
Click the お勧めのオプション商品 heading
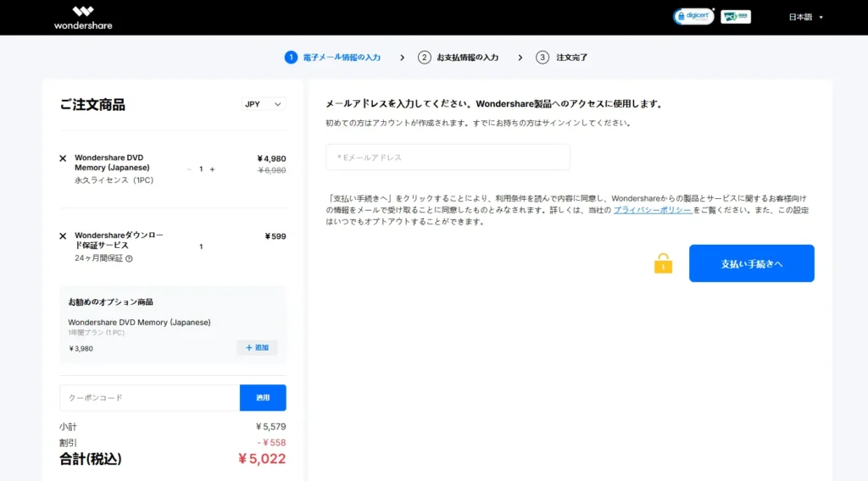pos(111,301)
